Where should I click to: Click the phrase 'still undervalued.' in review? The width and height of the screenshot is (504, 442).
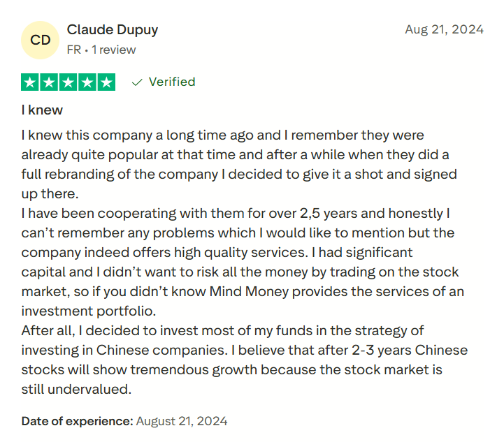76,389
